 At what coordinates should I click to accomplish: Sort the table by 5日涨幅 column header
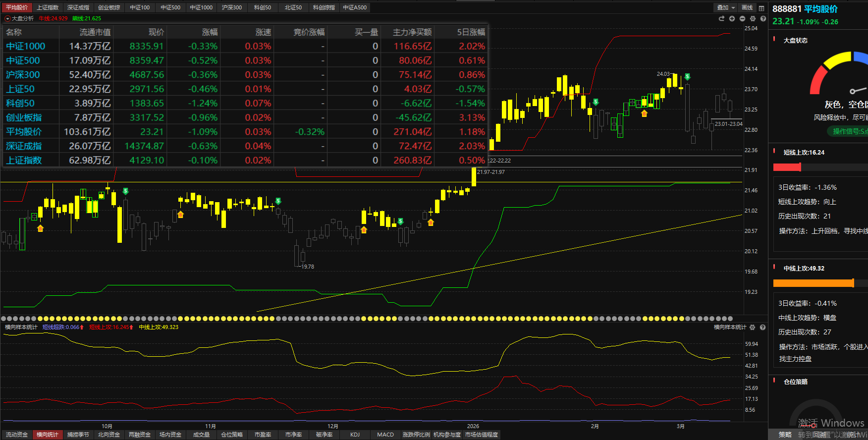(x=471, y=32)
